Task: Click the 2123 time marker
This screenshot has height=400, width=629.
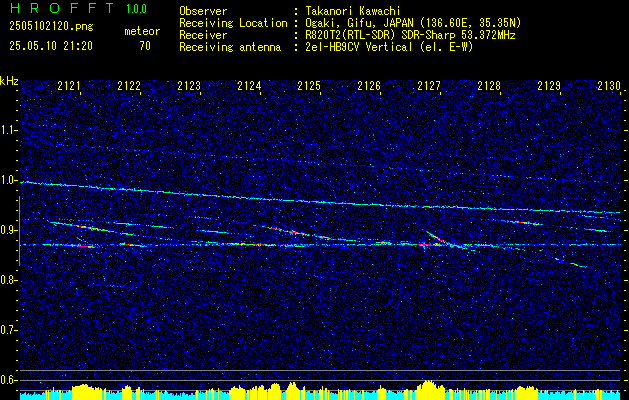Action: [189, 86]
